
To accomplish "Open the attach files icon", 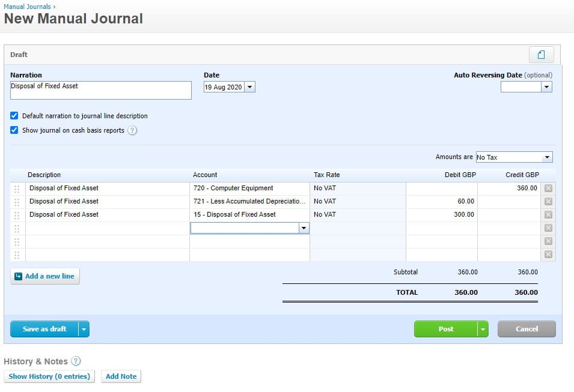I will 541,55.
